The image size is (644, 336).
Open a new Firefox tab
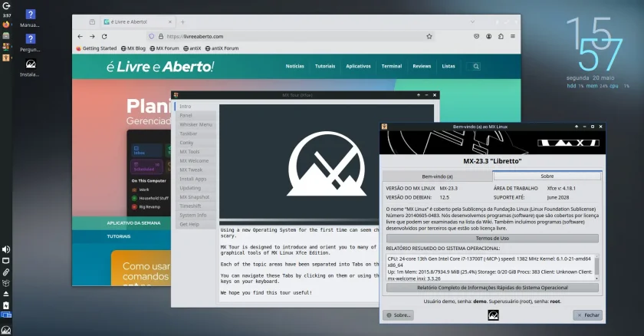click(x=182, y=21)
